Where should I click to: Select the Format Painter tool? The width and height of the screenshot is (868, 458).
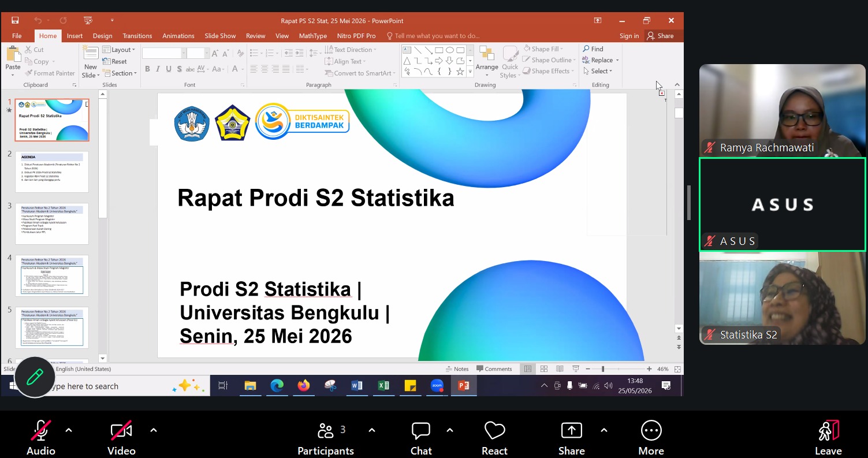(50, 73)
